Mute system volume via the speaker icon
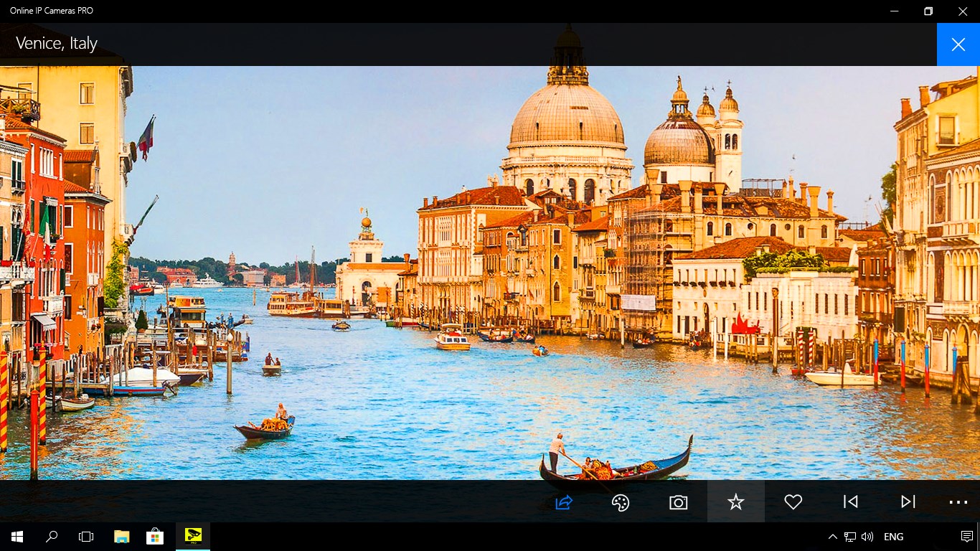 (867, 536)
